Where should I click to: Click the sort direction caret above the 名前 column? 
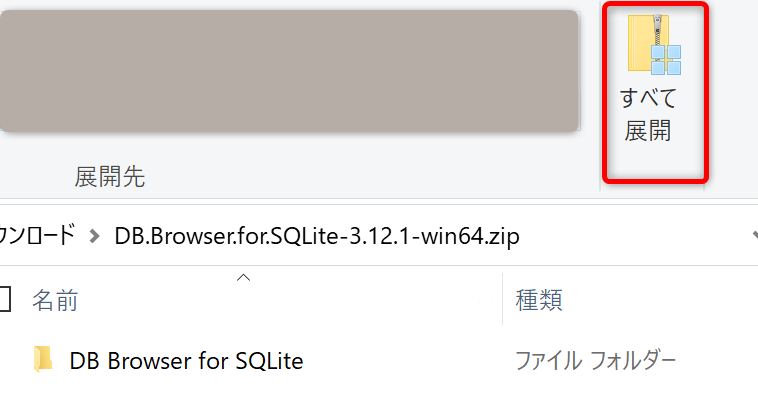(x=243, y=278)
